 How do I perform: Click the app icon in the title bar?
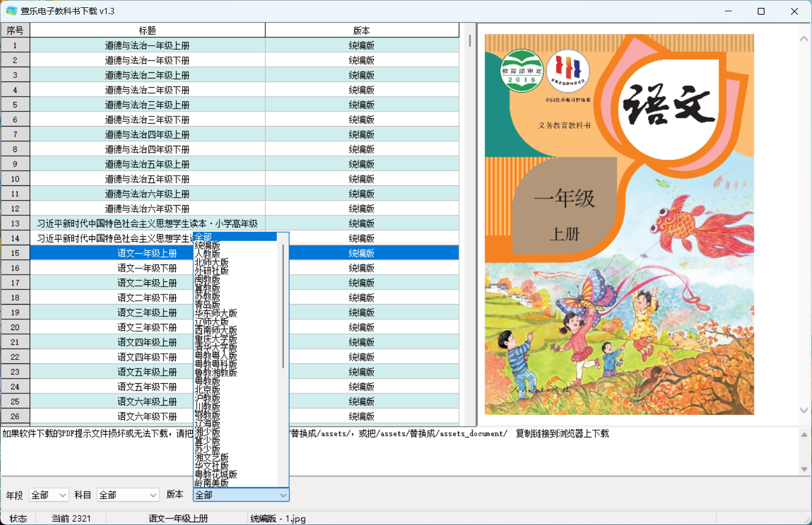point(11,11)
